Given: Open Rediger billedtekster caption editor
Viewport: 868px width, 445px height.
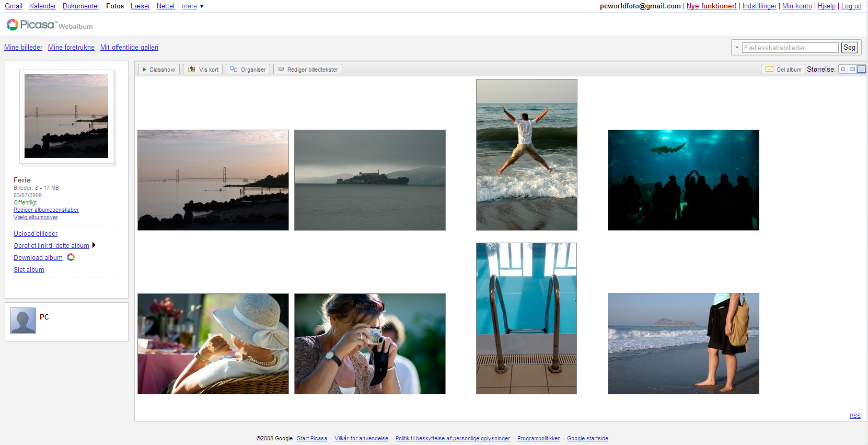Looking at the screenshot, I should 308,70.
